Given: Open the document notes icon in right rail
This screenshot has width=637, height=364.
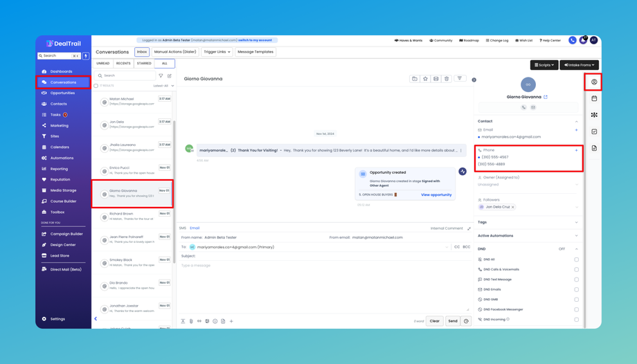Looking at the screenshot, I should pos(594,148).
